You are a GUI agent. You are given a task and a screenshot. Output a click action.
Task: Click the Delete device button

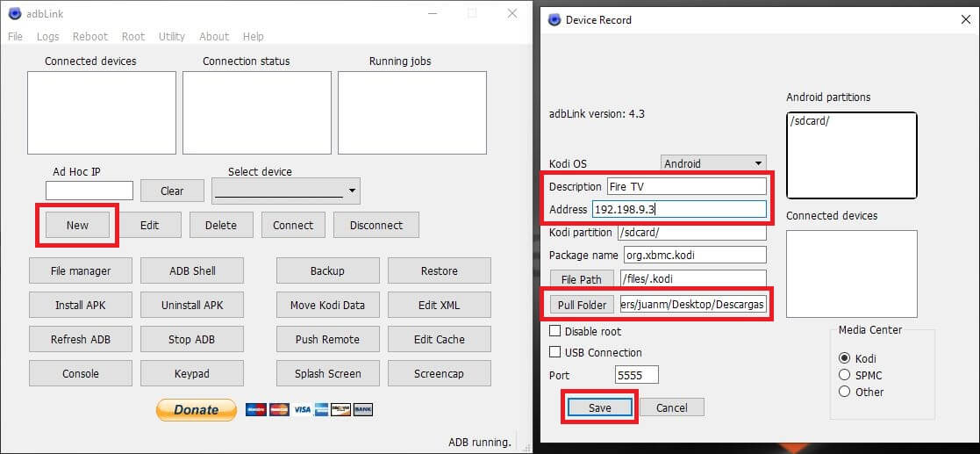(x=221, y=225)
